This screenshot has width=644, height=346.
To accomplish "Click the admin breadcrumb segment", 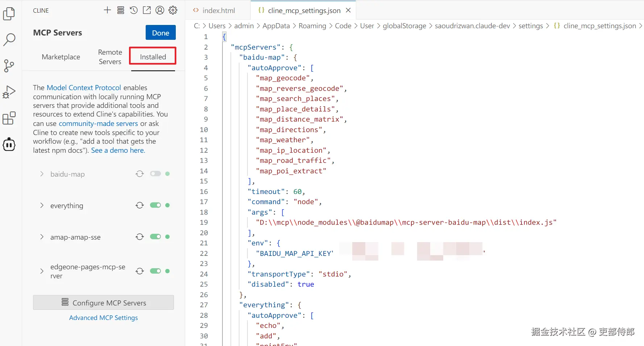I will [x=244, y=26].
